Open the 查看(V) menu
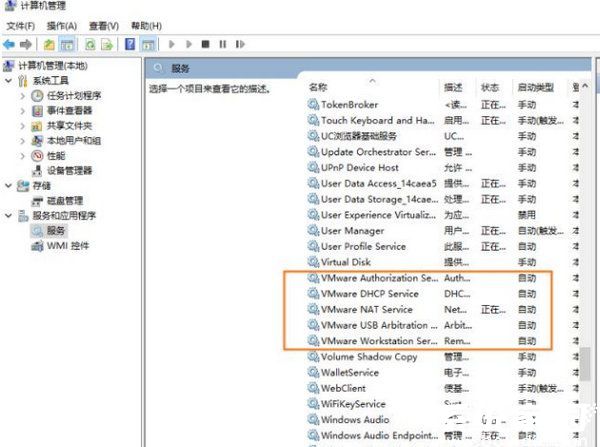 (104, 26)
